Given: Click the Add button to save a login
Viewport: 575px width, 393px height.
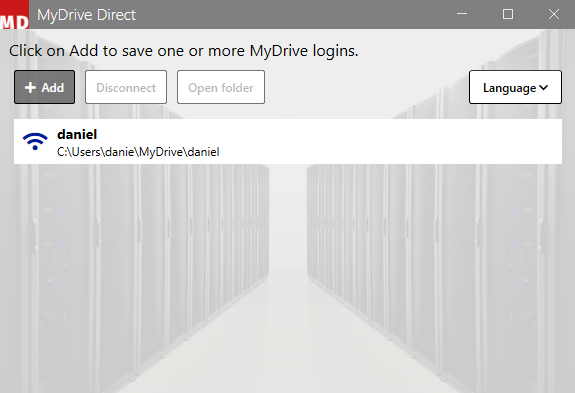Looking at the screenshot, I should [44, 87].
